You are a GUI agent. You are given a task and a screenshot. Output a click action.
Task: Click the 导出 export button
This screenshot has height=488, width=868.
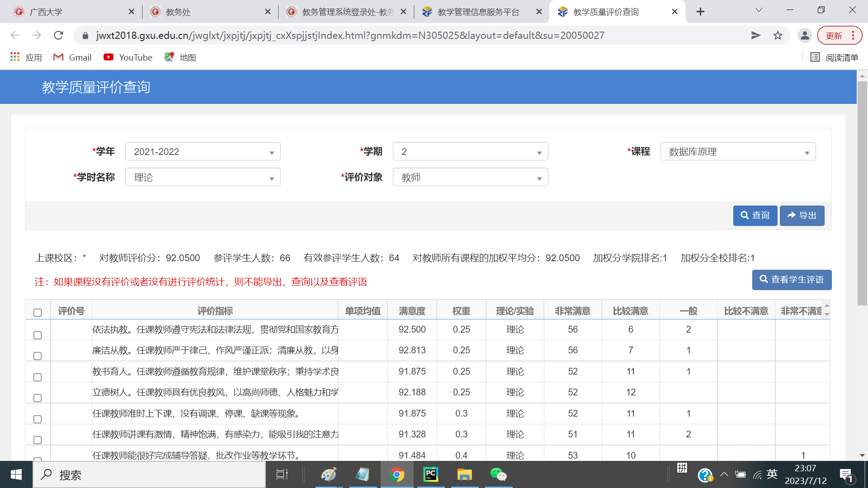pyautogui.click(x=802, y=216)
